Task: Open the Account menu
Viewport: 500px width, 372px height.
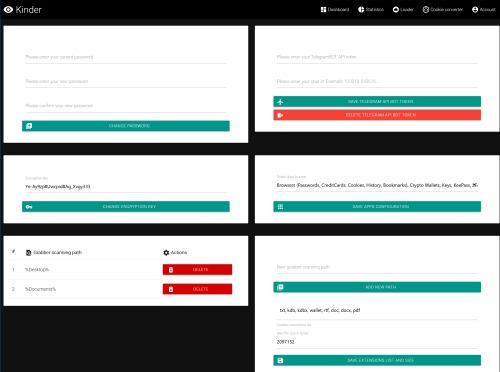Action: [484, 10]
